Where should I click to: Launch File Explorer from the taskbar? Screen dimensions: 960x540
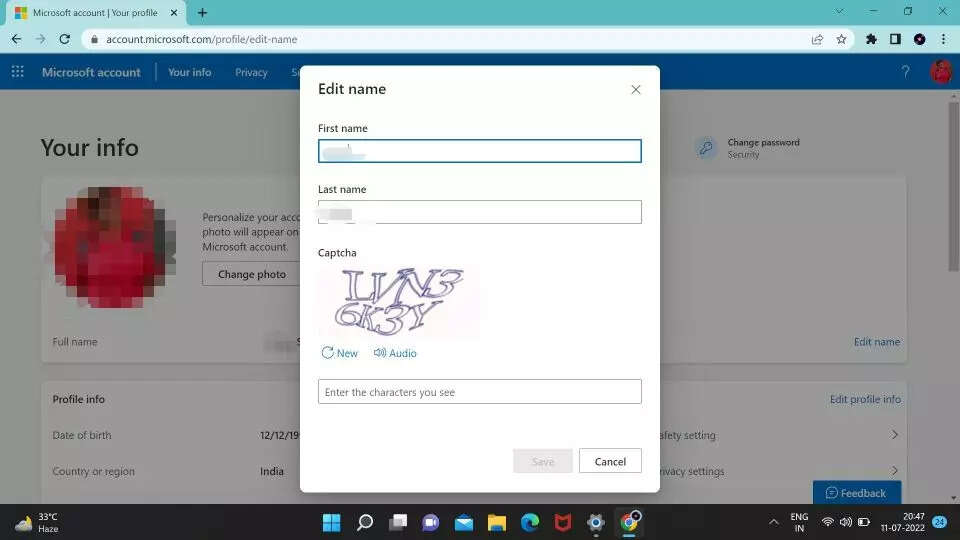(x=497, y=522)
